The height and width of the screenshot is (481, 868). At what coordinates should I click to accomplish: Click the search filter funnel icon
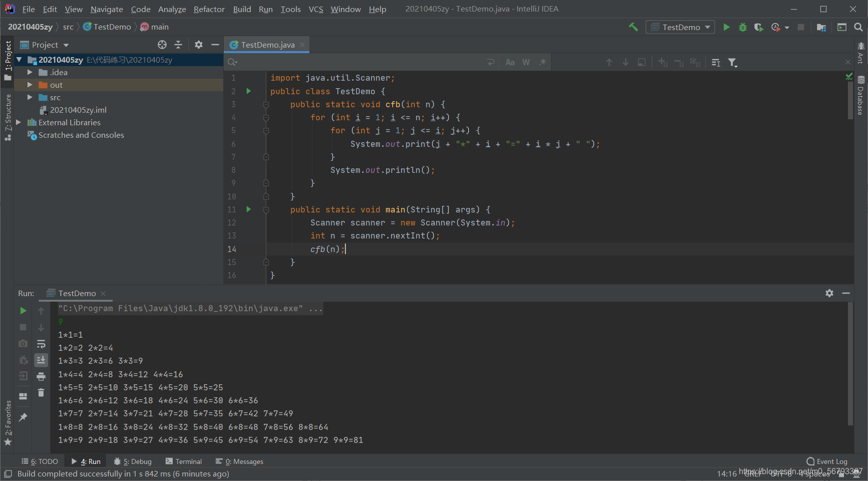point(733,62)
